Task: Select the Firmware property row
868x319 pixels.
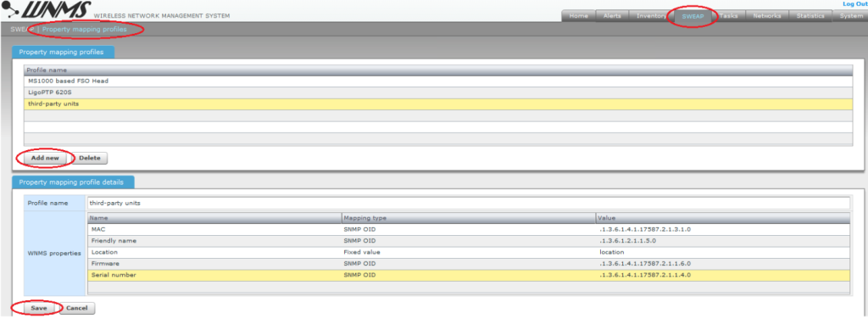Action: [x=468, y=264]
